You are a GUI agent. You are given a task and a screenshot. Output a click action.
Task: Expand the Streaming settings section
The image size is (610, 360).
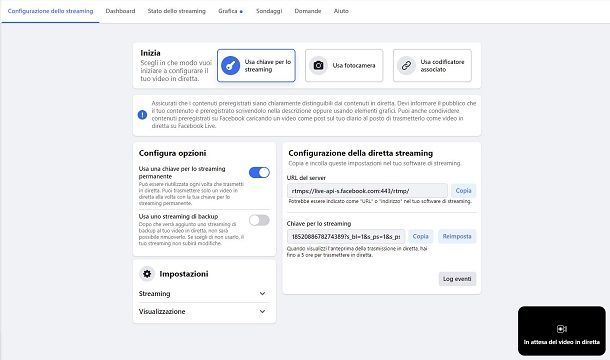204,293
